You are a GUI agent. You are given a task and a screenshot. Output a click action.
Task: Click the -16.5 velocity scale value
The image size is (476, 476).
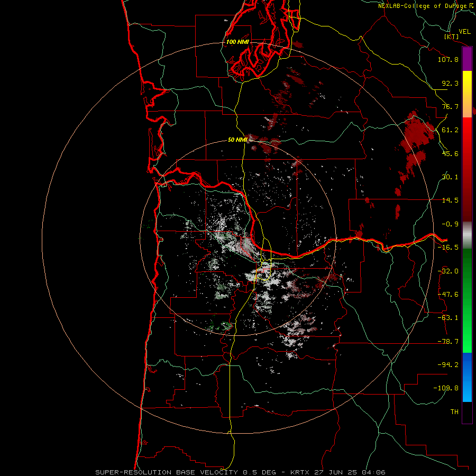(448, 248)
